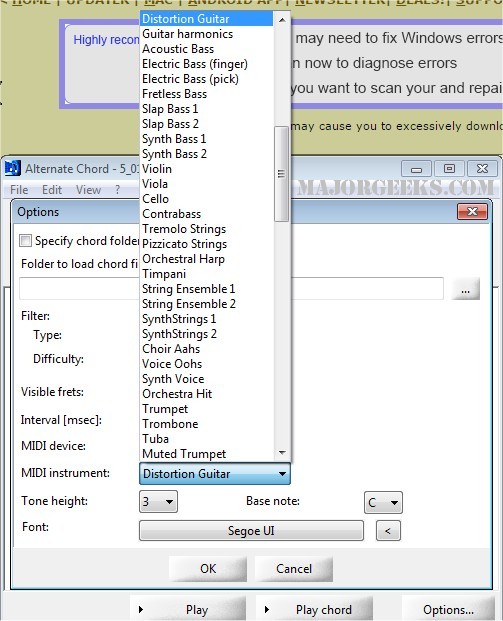Pick Slap Bass 1 from list
This screenshot has width=503, height=621.
tap(207, 109)
